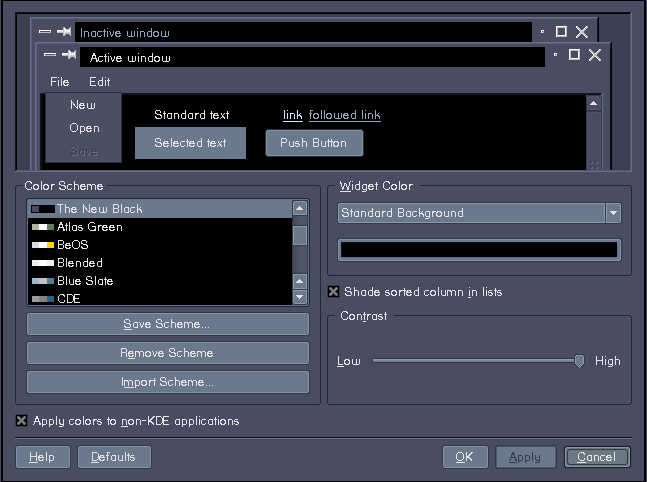The width and height of the screenshot is (647, 482).
Task: Click 'Selected text' in preview
Action: point(190,143)
